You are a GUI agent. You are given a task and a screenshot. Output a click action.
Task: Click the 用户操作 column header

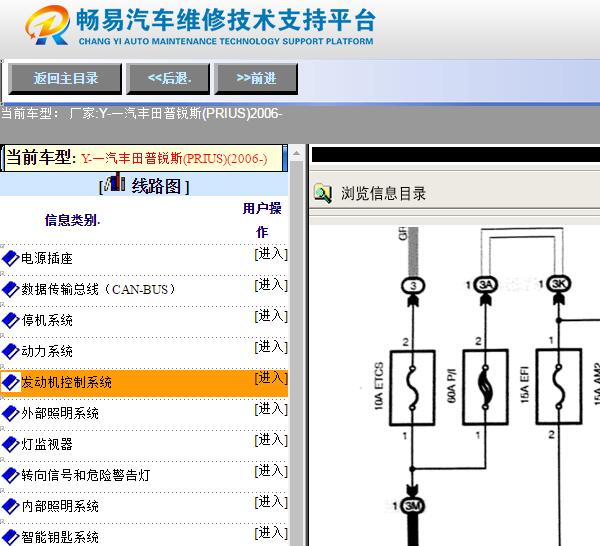pos(262,220)
